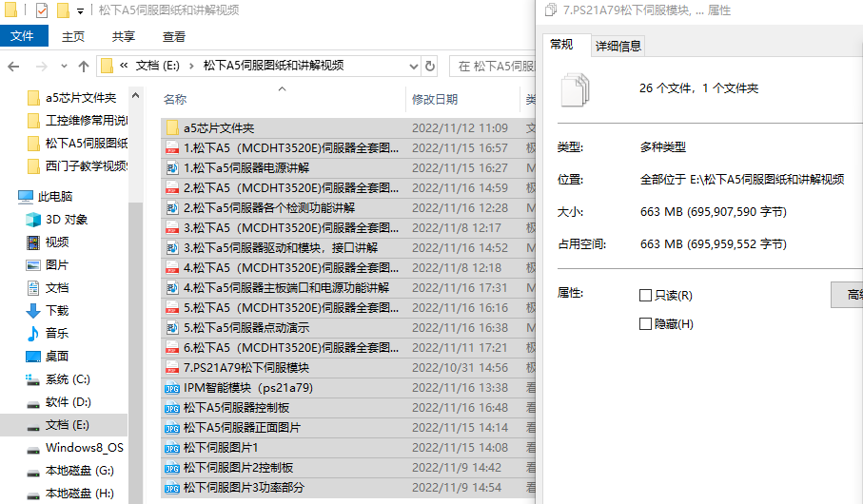Switch to the 共享 ribbon tab
Image resolution: width=863 pixels, height=504 pixels.
coord(124,37)
